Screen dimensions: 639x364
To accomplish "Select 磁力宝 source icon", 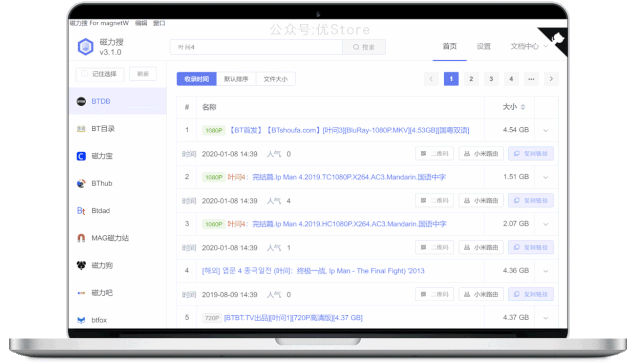I will 81,156.
